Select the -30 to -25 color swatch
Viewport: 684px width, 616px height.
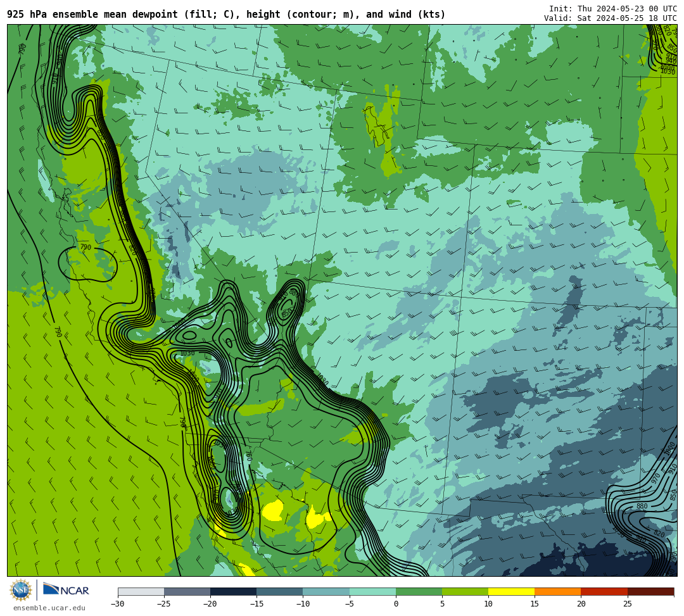pos(141,591)
